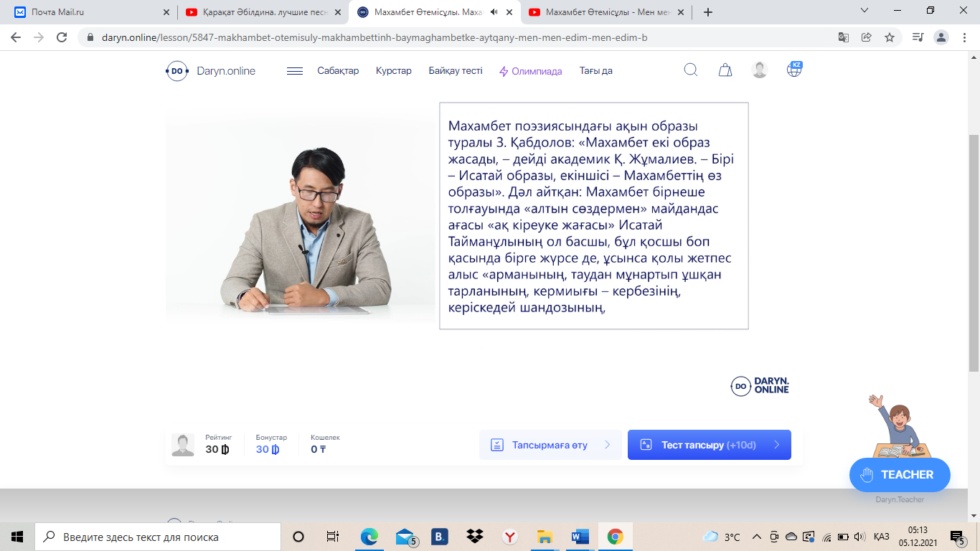The height and width of the screenshot is (551, 980).
Task: Go forward in browser history
Action: click(39, 37)
